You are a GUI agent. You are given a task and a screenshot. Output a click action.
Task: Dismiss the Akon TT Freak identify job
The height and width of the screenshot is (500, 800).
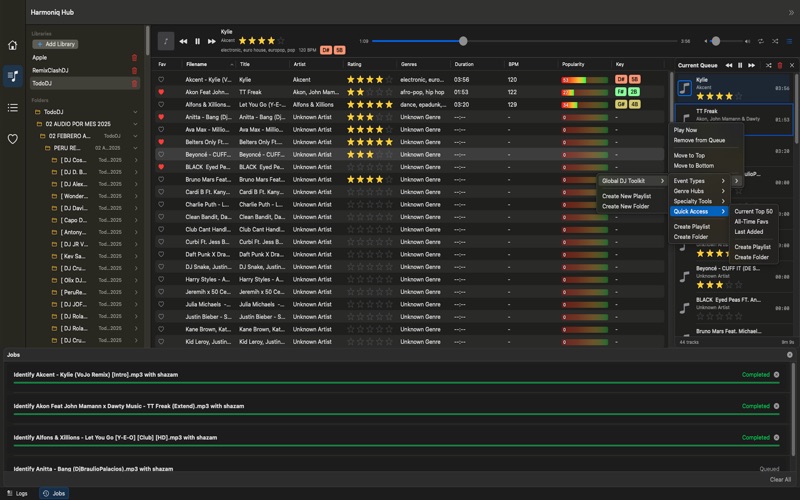pos(777,406)
